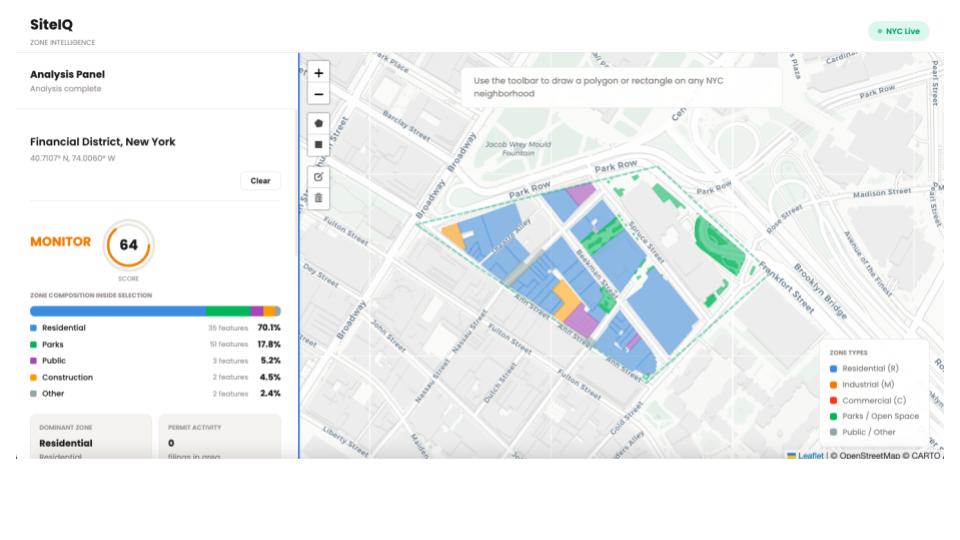
Task: Click the Clear button
Action: coord(260,181)
